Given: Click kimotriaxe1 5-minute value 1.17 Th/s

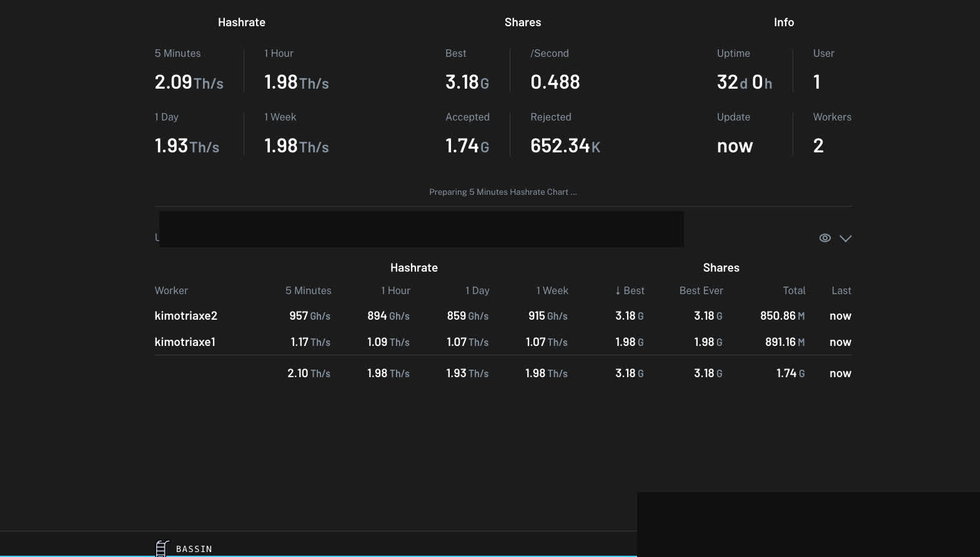Looking at the screenshot, I should click(x=310, y=342).
